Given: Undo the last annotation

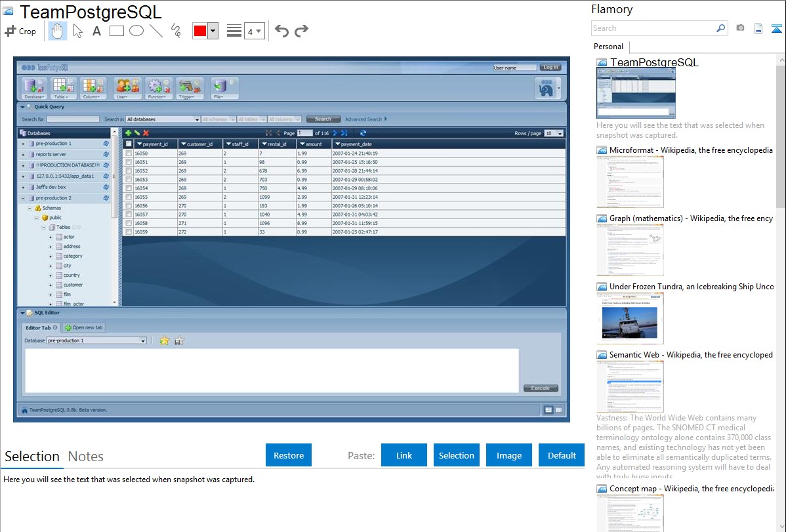Looking at the screenshot, I should [x=281, y=31].
